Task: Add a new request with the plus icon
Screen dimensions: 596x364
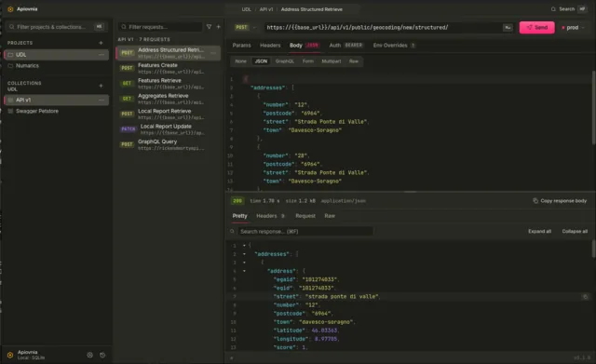Action: 218,27
